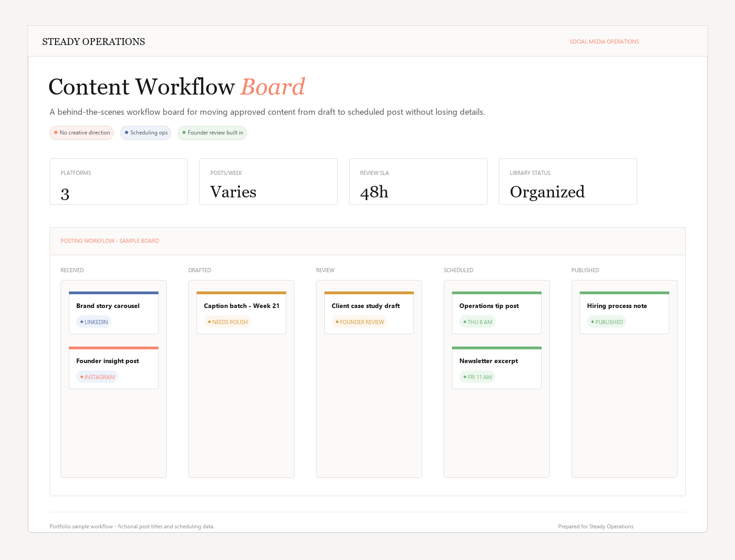The height and width of the screenshot is (560, 735).
Task: Click the 'Prepared for Steady Operations' footer text
Action: tap(596, 526)
